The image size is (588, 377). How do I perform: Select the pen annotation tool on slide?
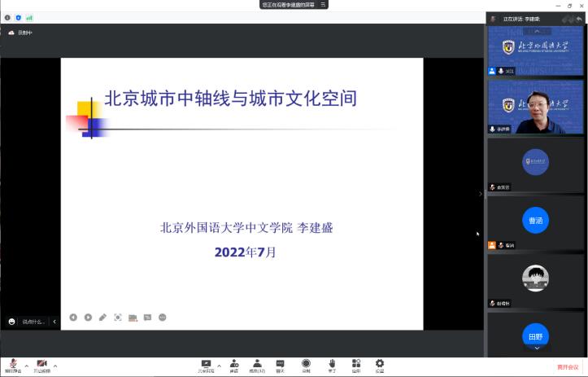point(102,317)
